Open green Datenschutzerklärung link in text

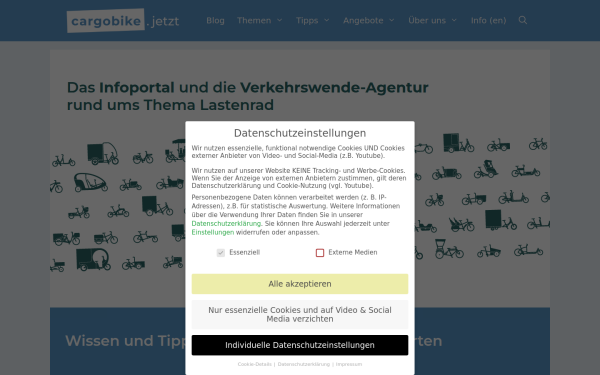pos(226,223)
